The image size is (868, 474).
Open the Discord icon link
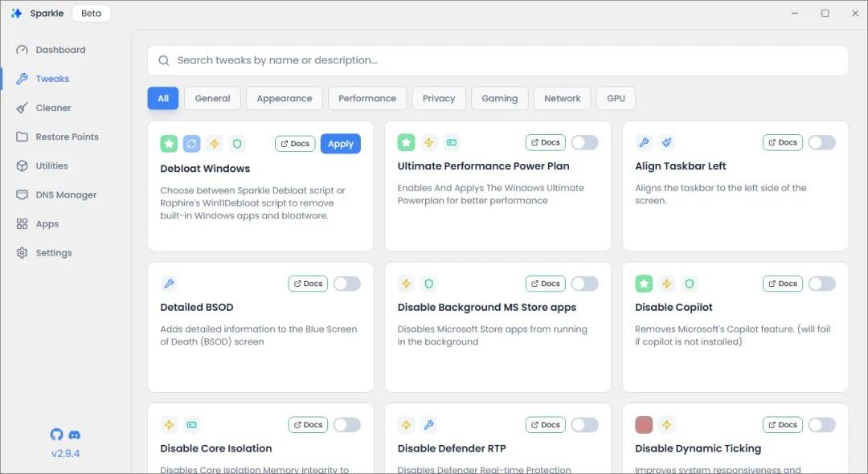pos(74,435)
